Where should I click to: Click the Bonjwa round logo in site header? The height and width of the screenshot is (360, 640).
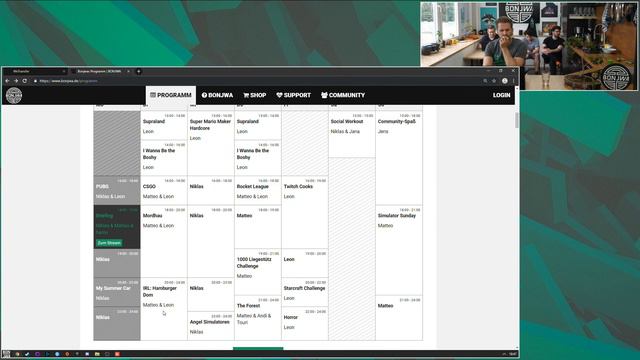(x=14, y=96)
